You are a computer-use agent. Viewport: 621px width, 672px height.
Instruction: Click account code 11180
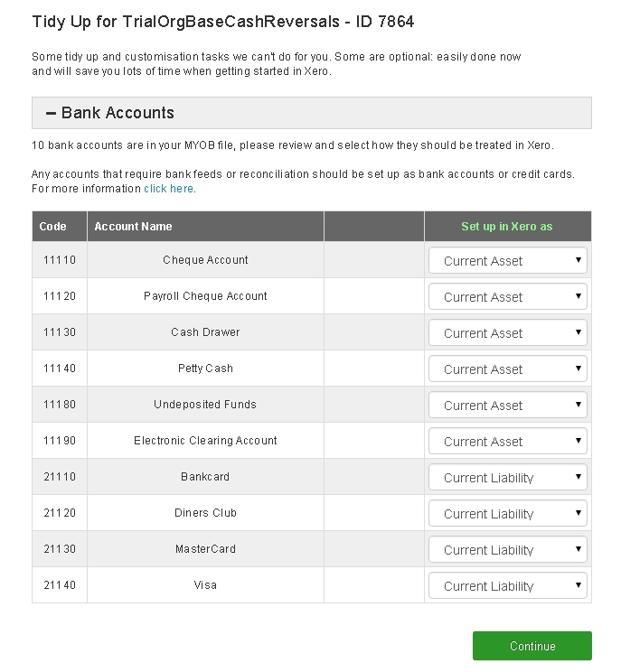pyautogui.click(x=60, y=405)
